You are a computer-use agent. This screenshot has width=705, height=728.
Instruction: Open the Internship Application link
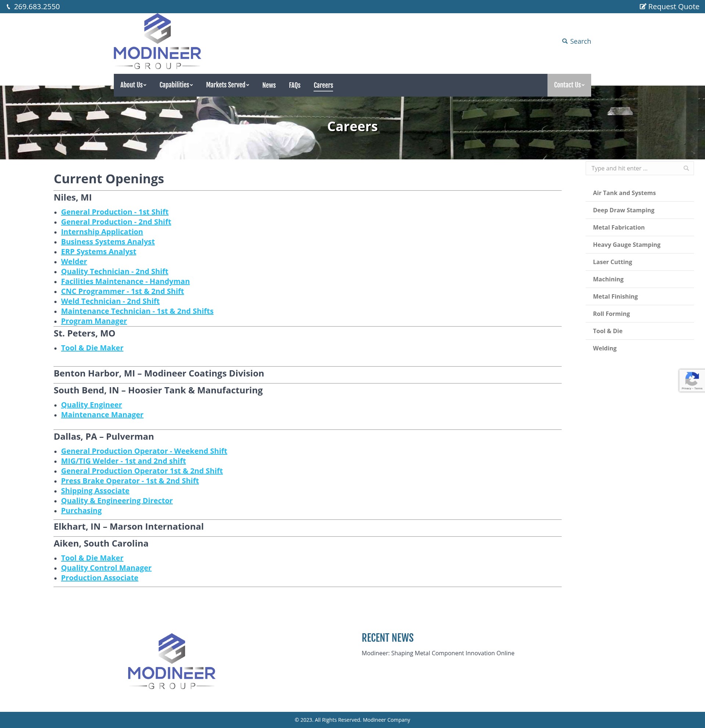pos(102,232)
